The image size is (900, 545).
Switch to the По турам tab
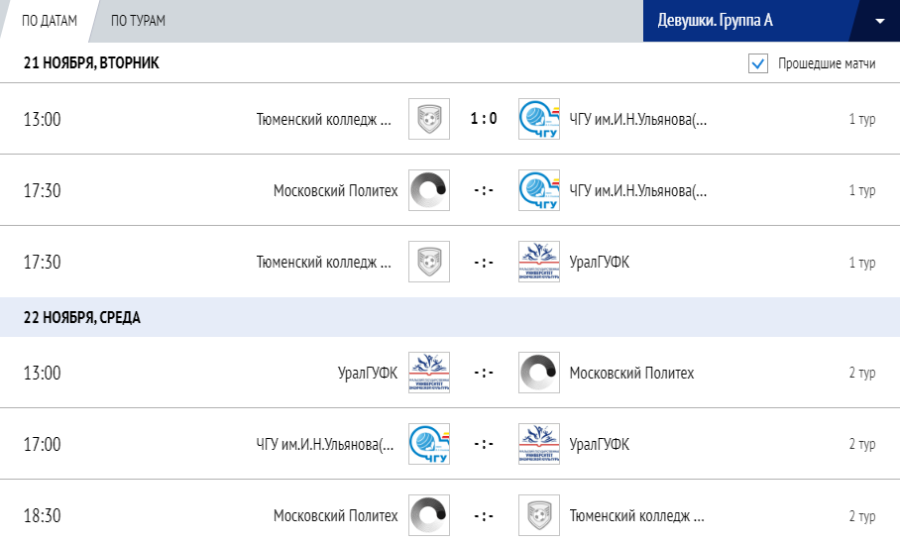(x=138, y=21)
